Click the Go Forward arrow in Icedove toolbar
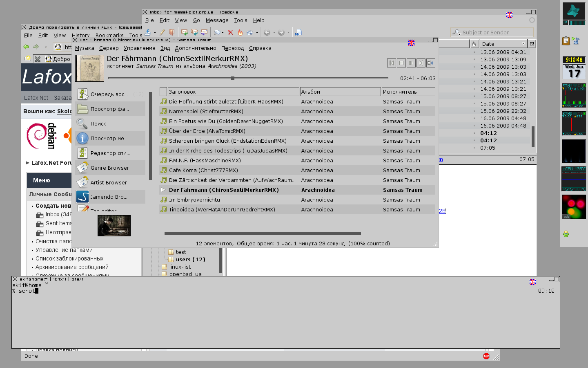 click(x=281, y=32)
